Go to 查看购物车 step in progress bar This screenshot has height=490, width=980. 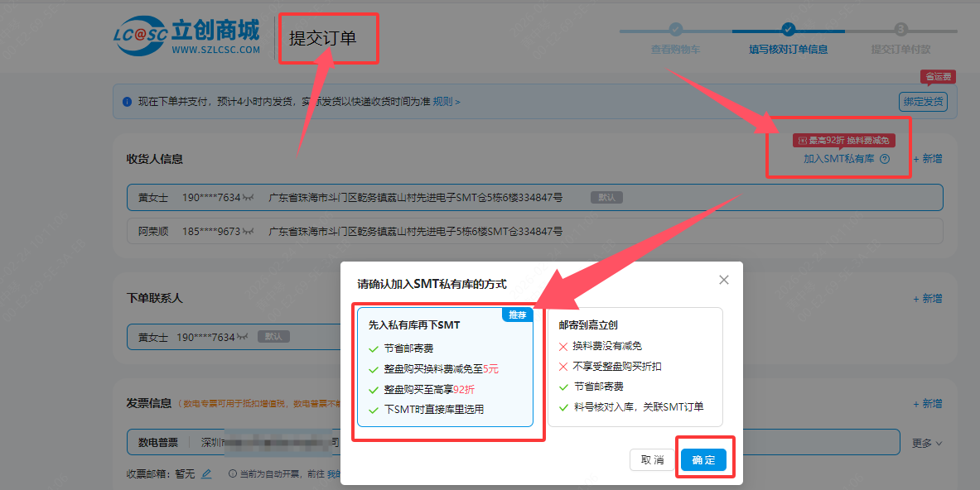675,49
